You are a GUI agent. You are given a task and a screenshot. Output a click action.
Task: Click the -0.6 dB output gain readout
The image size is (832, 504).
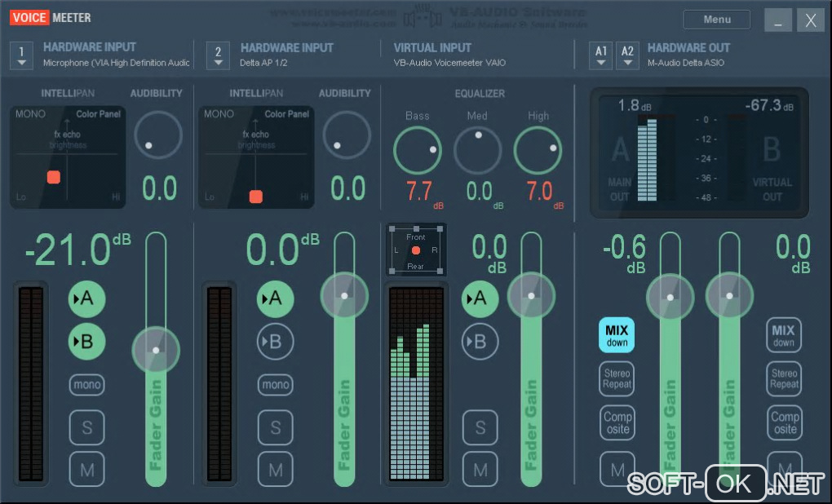pos(625,253)
